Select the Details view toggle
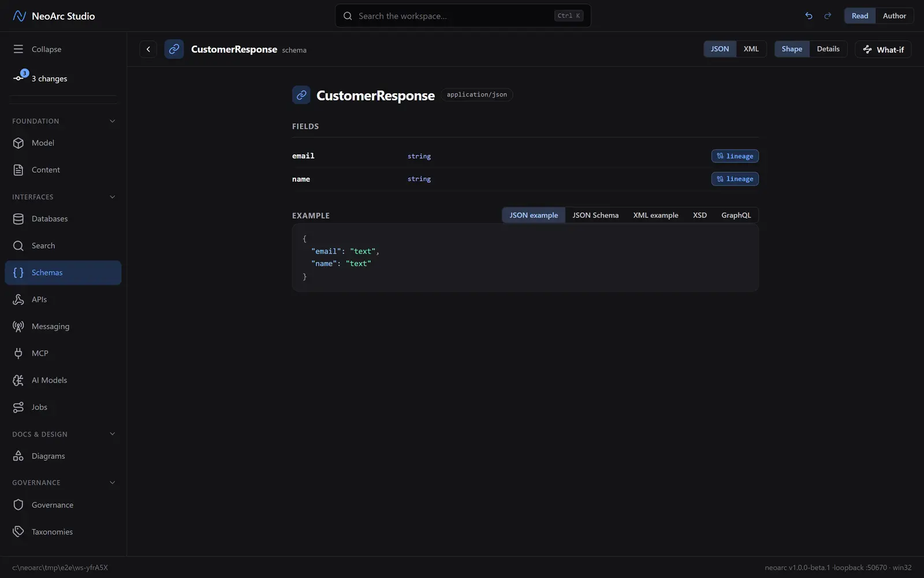 tap(828, 49)
